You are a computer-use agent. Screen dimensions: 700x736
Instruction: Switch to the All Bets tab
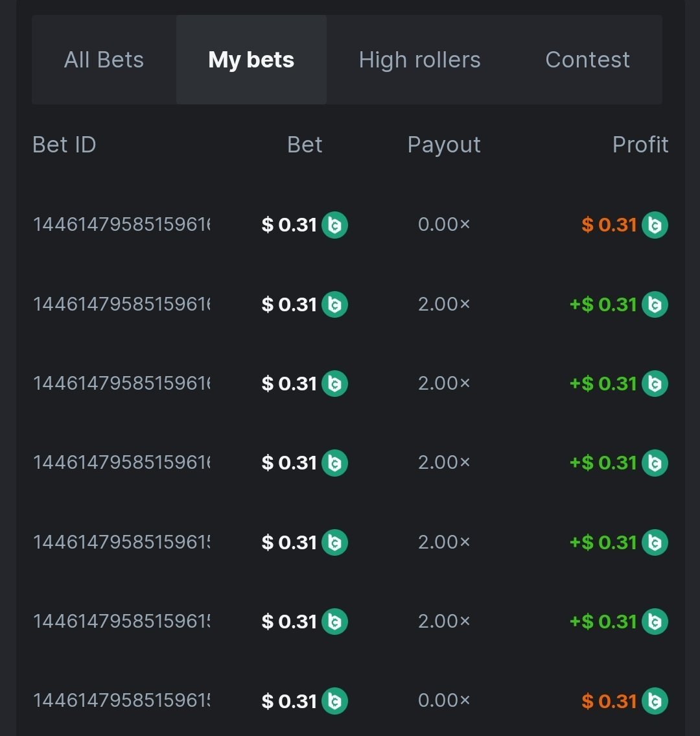pos(104,60)
